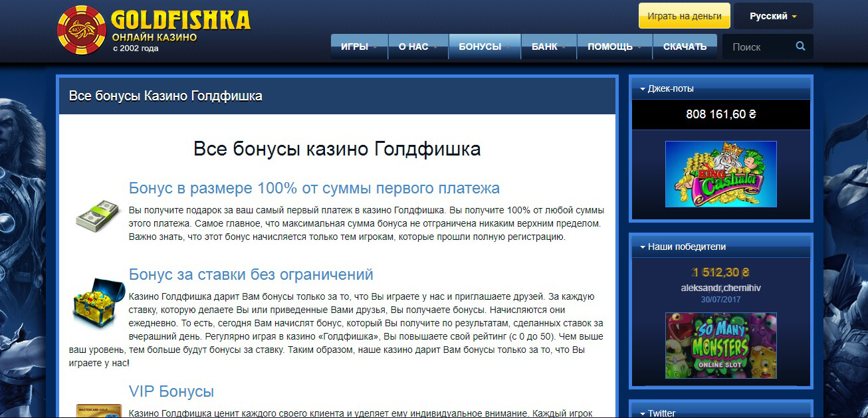Click the СКАЧАТЬ menu item

coord(685,47)
